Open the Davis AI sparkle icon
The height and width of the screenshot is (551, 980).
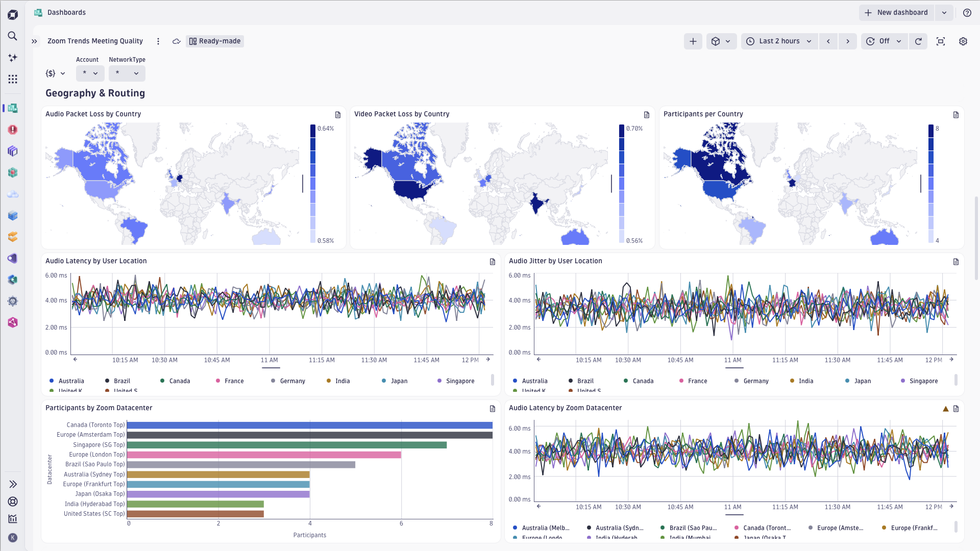point(13,58)
